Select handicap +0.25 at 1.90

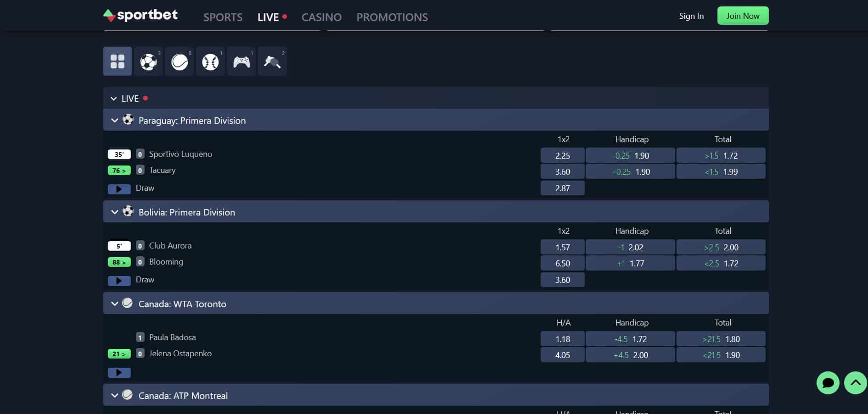point(631,171)
